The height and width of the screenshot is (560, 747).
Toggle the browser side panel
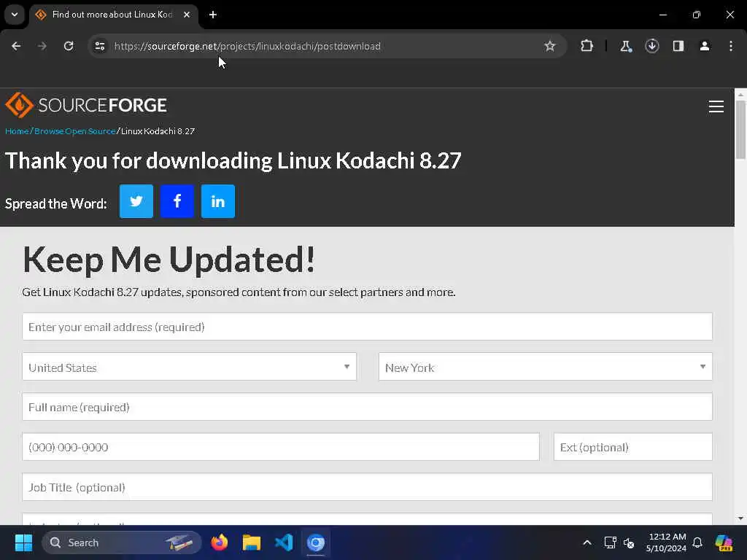click(678, 46)
